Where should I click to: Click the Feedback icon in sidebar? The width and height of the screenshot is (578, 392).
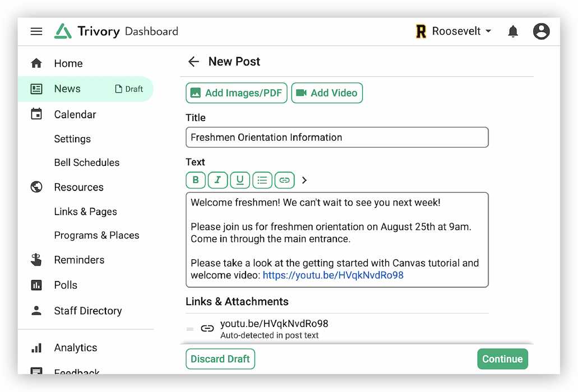[36, 371]
